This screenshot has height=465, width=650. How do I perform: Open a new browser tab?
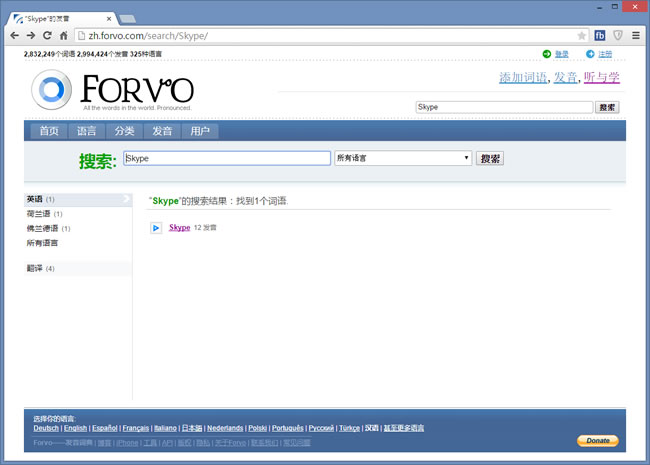[127, 19]
